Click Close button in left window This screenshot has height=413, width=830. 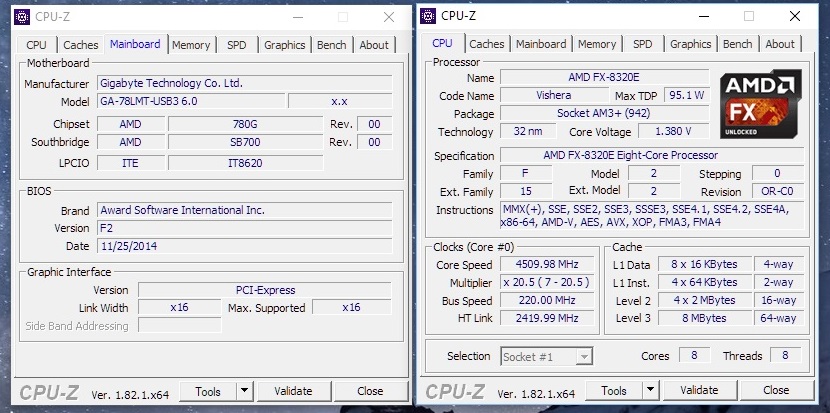click(x=370, y=391)
